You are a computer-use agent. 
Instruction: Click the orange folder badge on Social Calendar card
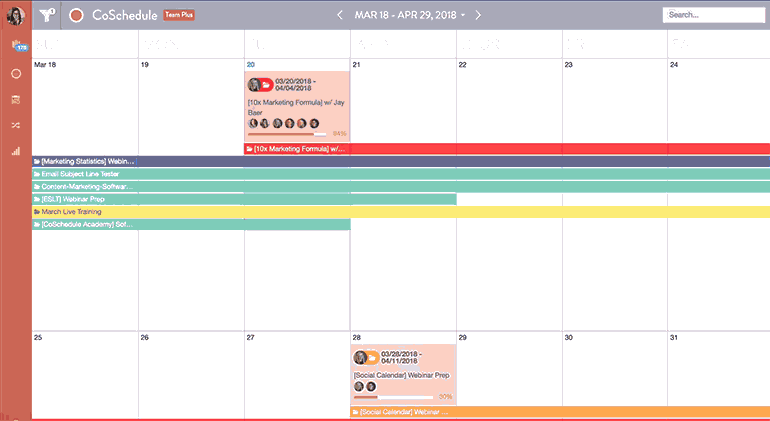pos(372,358)
